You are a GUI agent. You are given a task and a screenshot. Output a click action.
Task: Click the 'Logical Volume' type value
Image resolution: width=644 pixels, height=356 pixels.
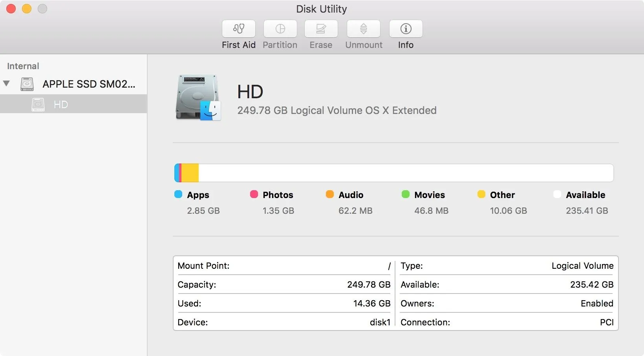tap(582, 266)
